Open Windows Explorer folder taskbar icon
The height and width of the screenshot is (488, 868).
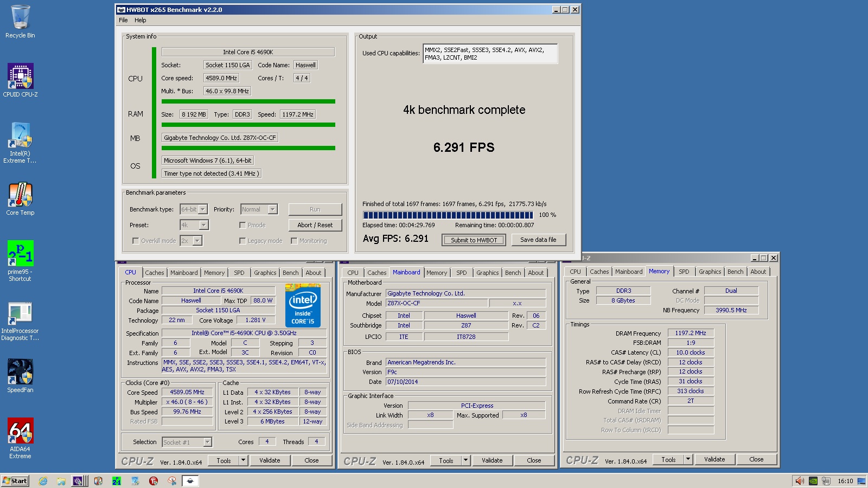[x=61, y=481]
